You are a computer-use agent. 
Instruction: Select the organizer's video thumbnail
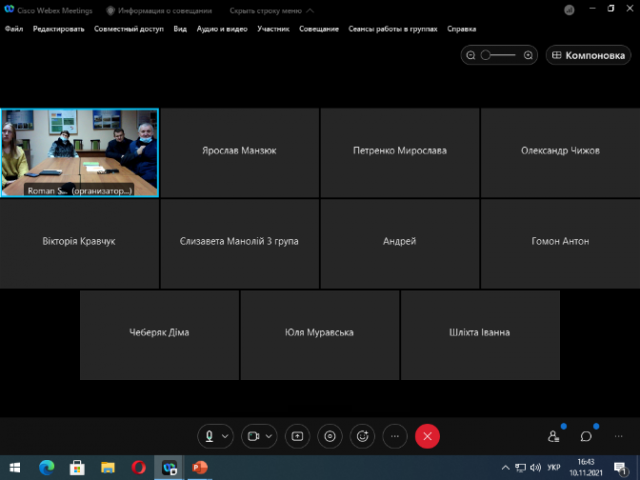tap(79, 153)
